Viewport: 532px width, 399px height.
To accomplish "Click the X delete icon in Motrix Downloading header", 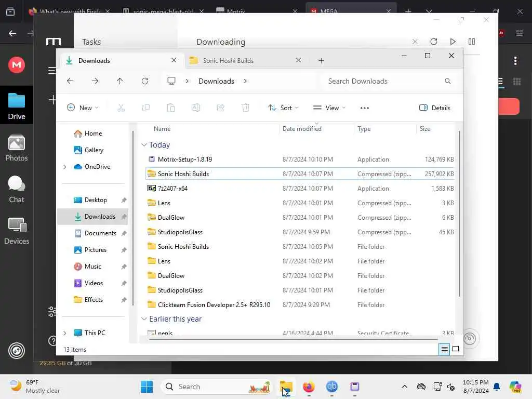I will pos(415,42).
